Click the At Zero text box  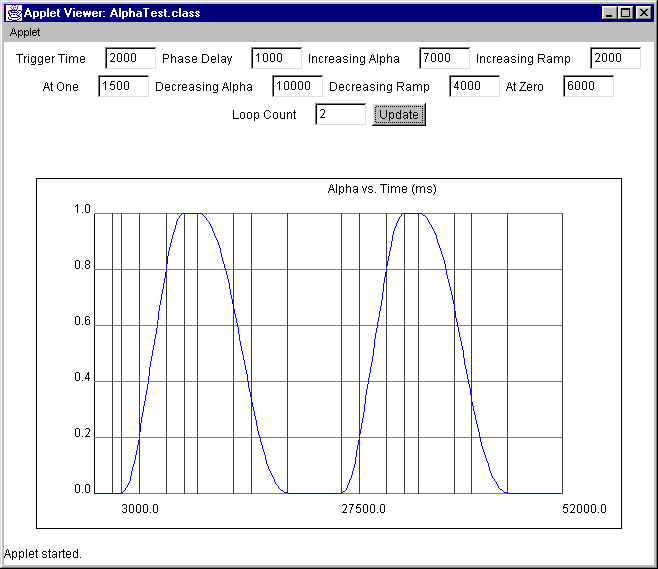(588, 86)
